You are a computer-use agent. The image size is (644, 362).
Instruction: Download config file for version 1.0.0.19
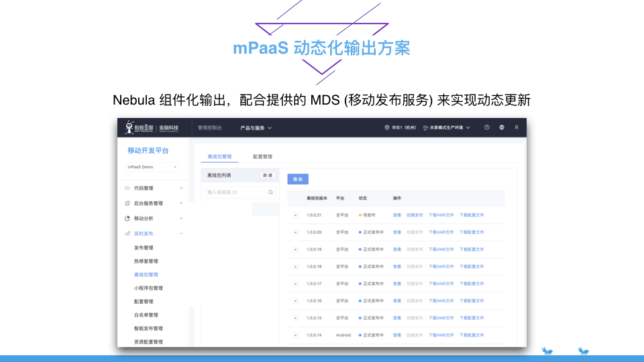(472, 249)
